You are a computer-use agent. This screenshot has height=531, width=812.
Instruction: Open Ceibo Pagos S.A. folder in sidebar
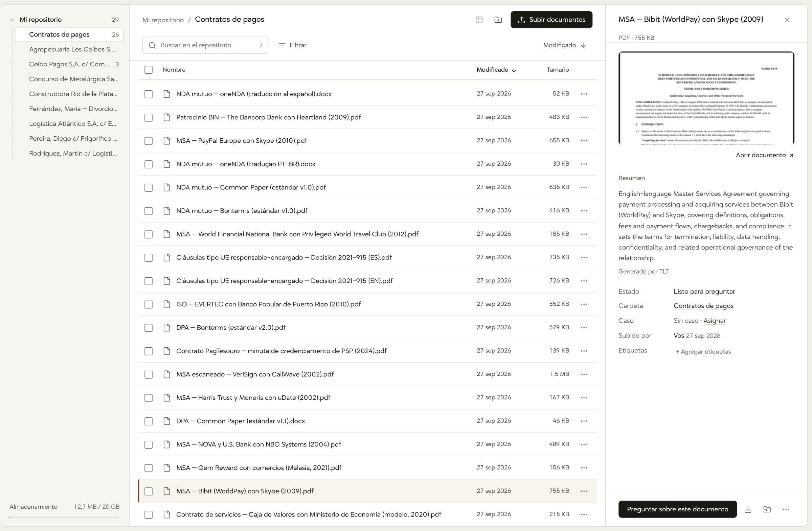pos(69,64)
